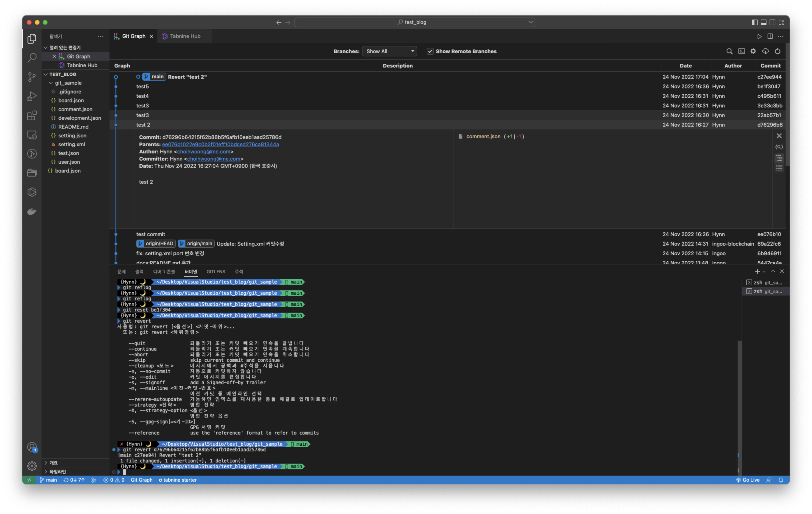The image size is (812, 514).
Task: Open the Manage gear in activity bar
Action: click(x=32, y=466)
